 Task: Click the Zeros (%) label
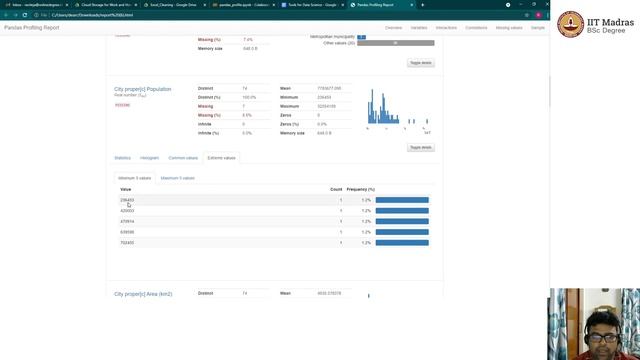[x=289, y=124]
